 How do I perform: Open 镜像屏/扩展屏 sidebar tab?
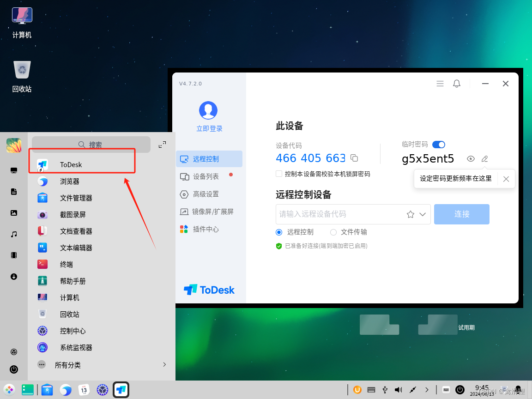[x=209, y=212]
